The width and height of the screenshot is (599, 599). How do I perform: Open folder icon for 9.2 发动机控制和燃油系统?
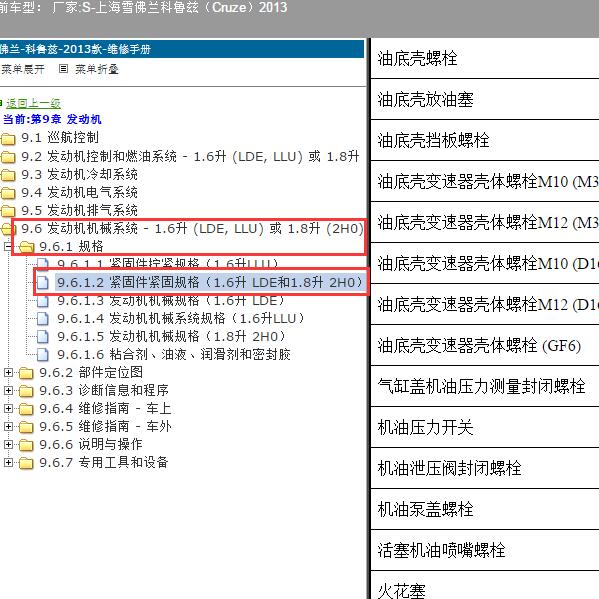coord(8,157)
